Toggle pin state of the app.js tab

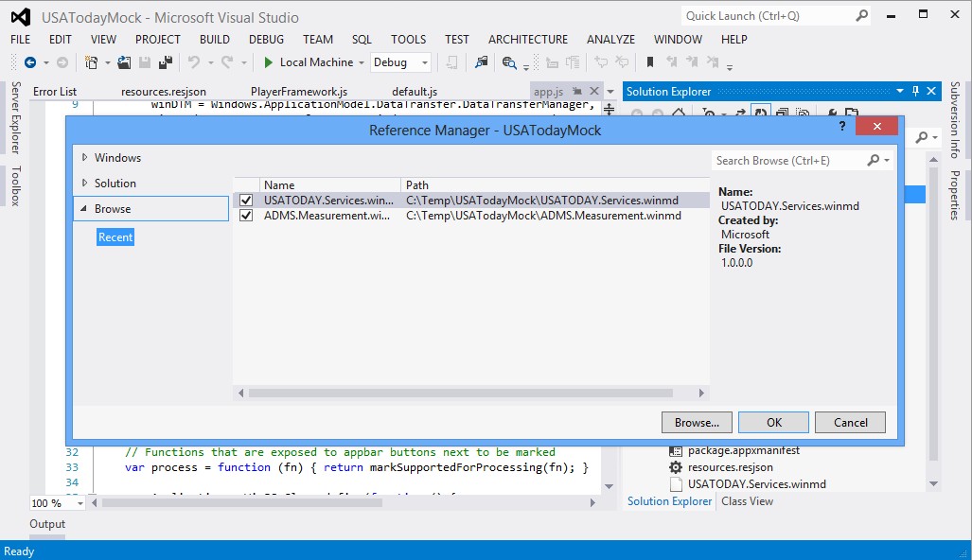coord(579,91)
